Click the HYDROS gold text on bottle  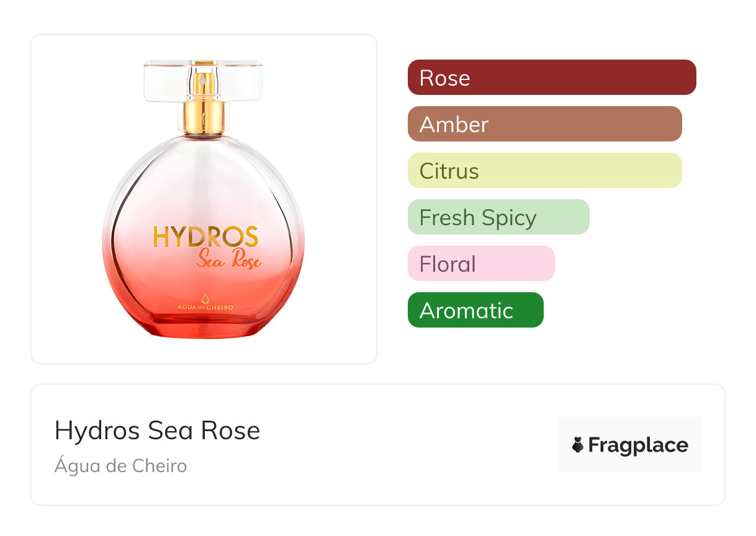click(205, 237)
